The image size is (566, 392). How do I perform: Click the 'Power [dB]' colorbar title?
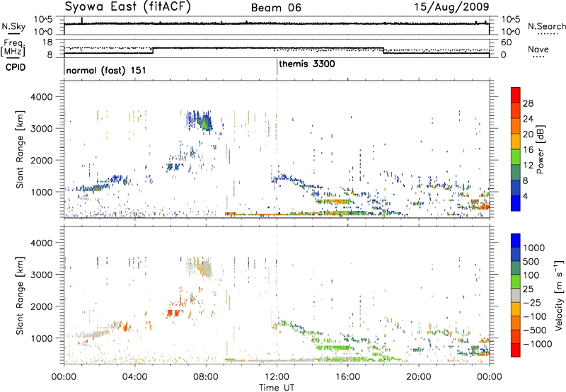(540, 149)
